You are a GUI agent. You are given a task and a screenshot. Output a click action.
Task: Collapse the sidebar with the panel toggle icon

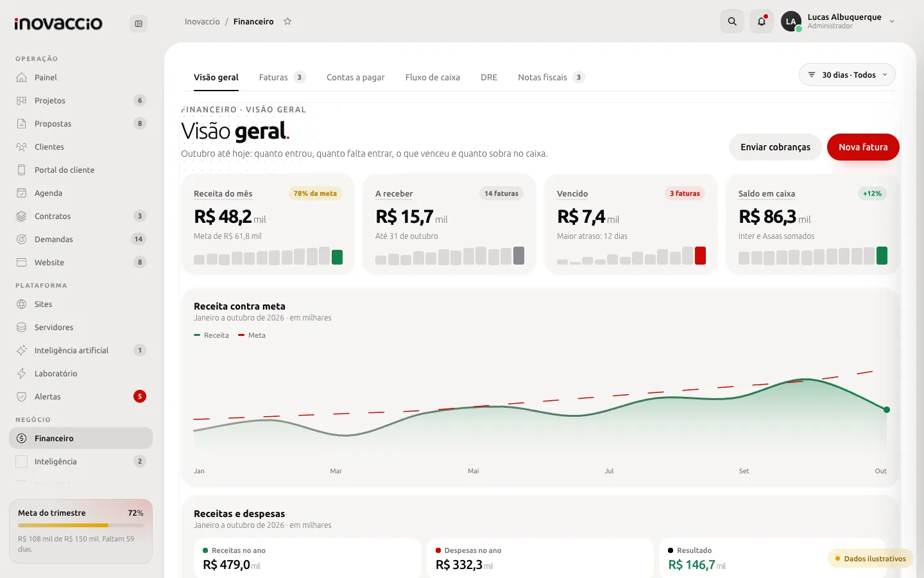point(139,24)
